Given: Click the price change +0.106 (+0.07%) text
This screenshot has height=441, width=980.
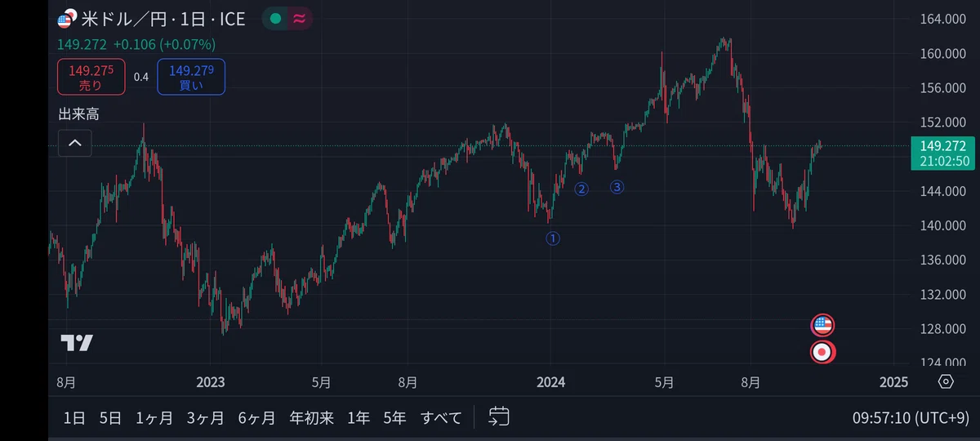Looking at the screenshot, I should (x=165, y=44).
